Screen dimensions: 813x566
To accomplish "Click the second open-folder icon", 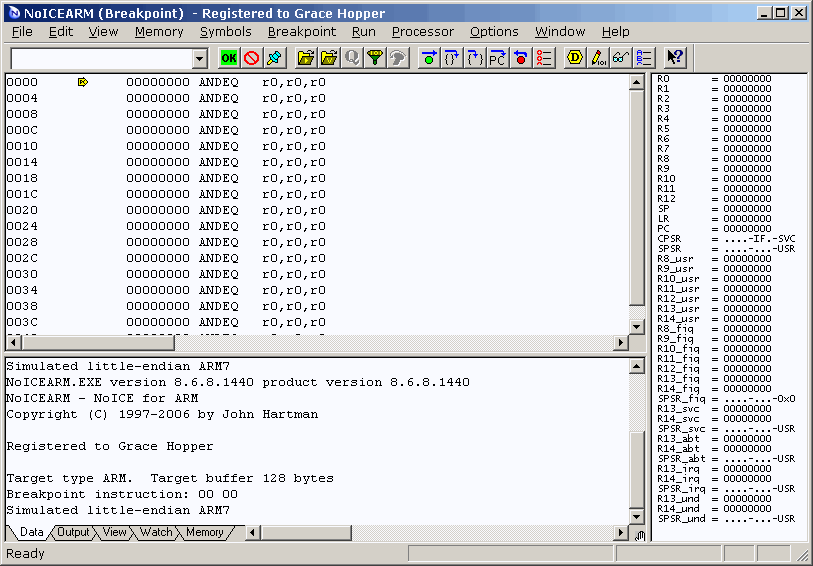I will 329,58.
